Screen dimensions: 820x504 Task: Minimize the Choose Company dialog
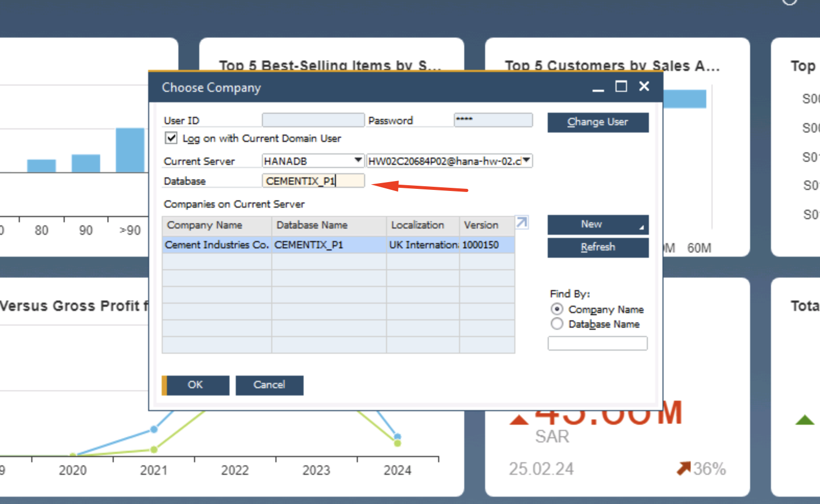(598, 88)
